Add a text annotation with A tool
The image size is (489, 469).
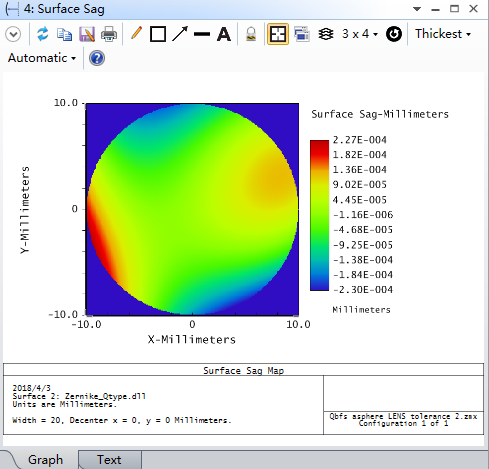tap(224, 34)
